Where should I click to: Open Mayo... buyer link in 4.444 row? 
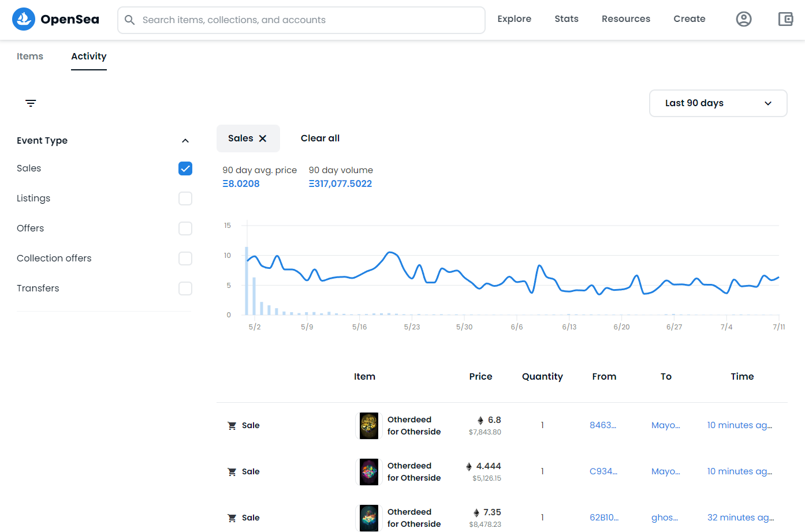click(666, 471)
